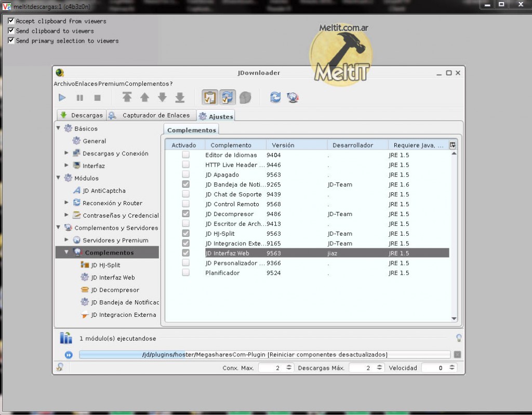This screenshot has width=532, height=415.
Task: Expand Reconexión y Router node
Action: pos(66,203)
